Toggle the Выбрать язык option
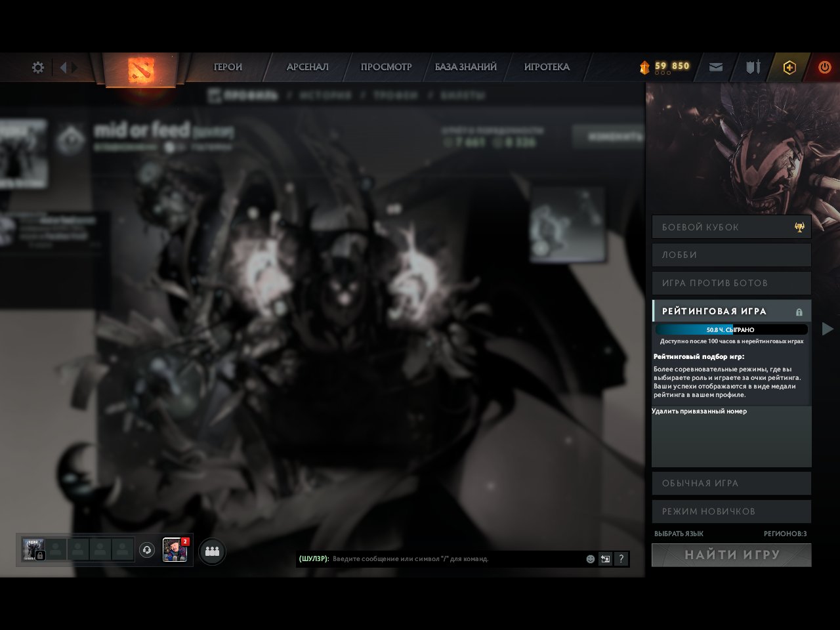Screen dimensions: 840x630 pos(679,534)
